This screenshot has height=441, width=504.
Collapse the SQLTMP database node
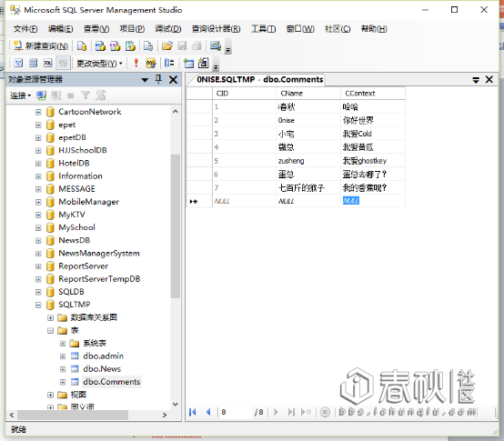pos(38,305)
